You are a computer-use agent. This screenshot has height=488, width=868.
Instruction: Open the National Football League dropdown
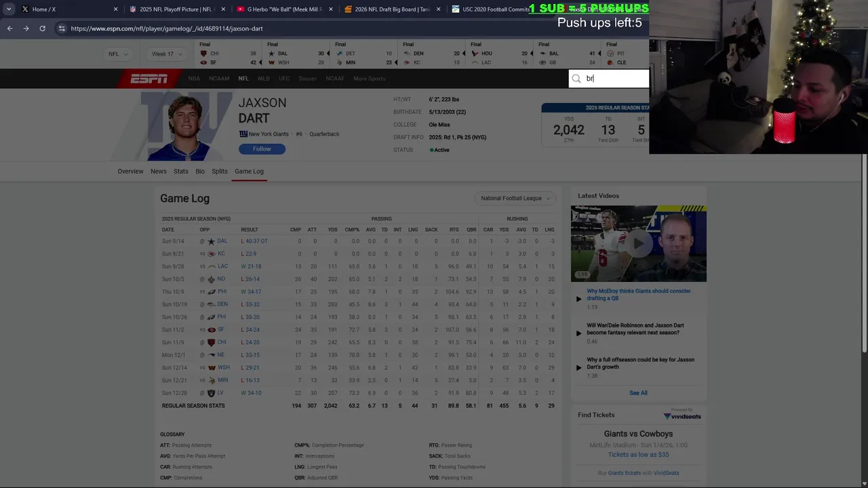pyautogui.click(x=515, y=199)
